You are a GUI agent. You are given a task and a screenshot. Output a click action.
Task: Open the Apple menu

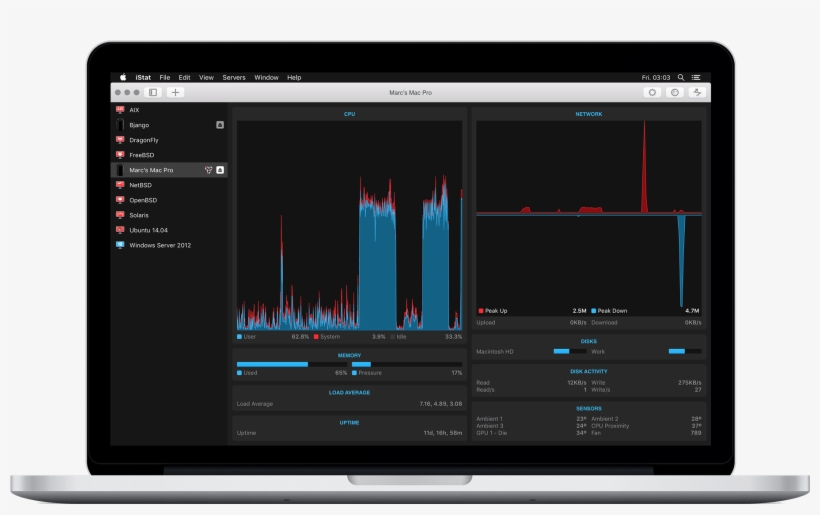(123, 77)
